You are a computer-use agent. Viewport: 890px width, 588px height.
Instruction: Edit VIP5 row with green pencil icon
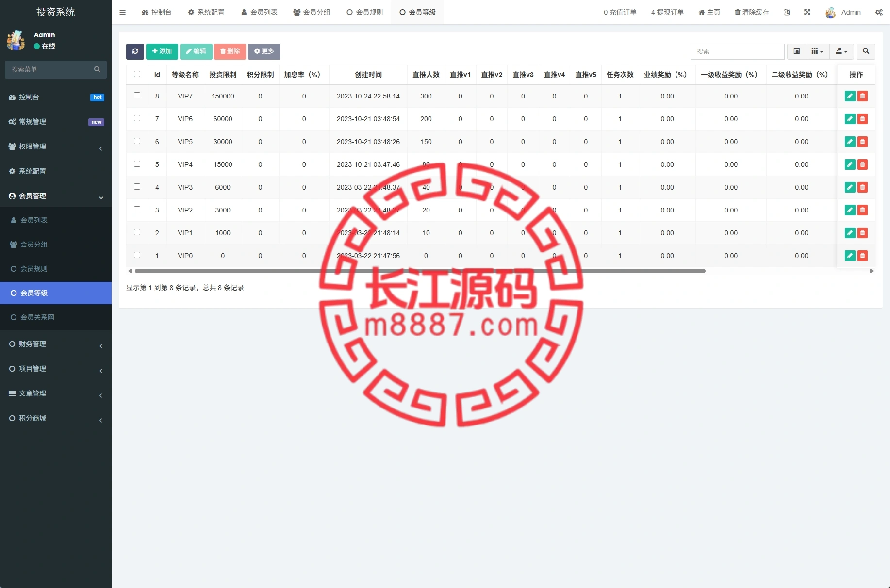[x=850, y=142]
